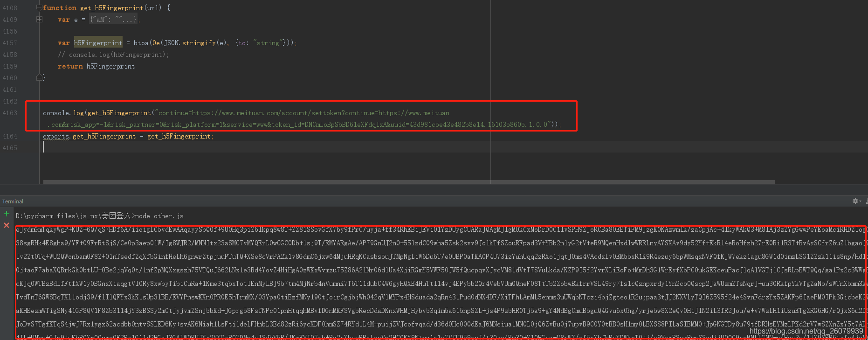Click the highlighted h5Fingerprint variable on line 4157
The image size is (868, 340).
98,43
